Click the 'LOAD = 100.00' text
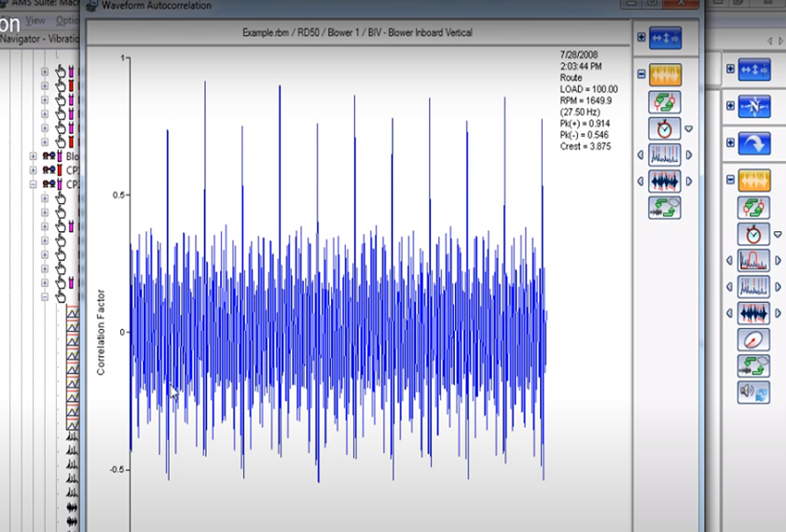 589,89
